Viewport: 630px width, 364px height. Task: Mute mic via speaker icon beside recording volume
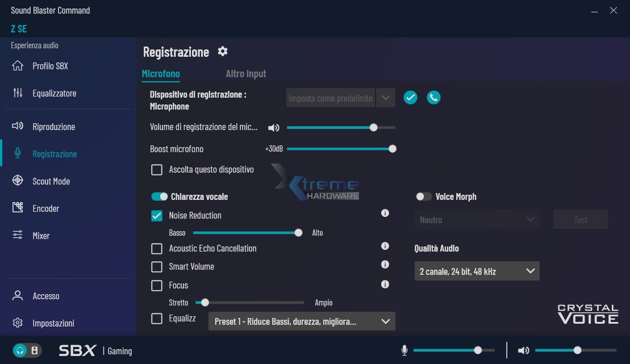coord(274,128)
